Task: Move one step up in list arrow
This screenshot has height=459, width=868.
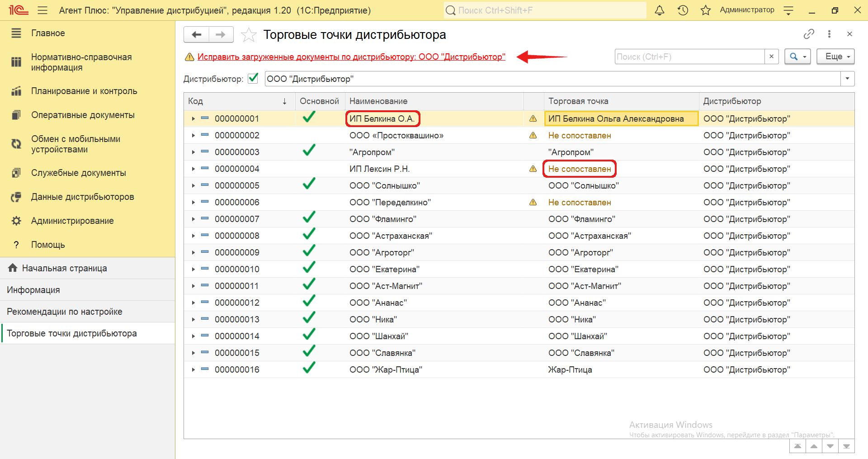Action: [814, 446]
